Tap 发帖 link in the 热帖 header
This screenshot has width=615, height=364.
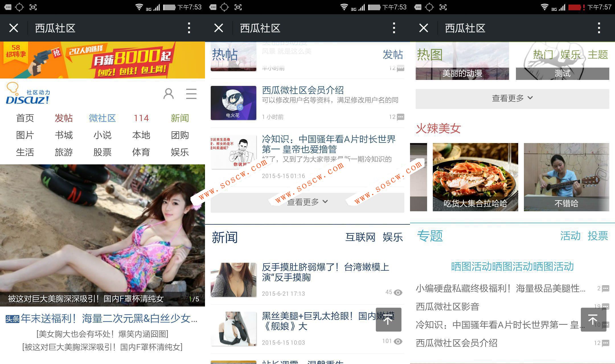click(x=393, y=54)
